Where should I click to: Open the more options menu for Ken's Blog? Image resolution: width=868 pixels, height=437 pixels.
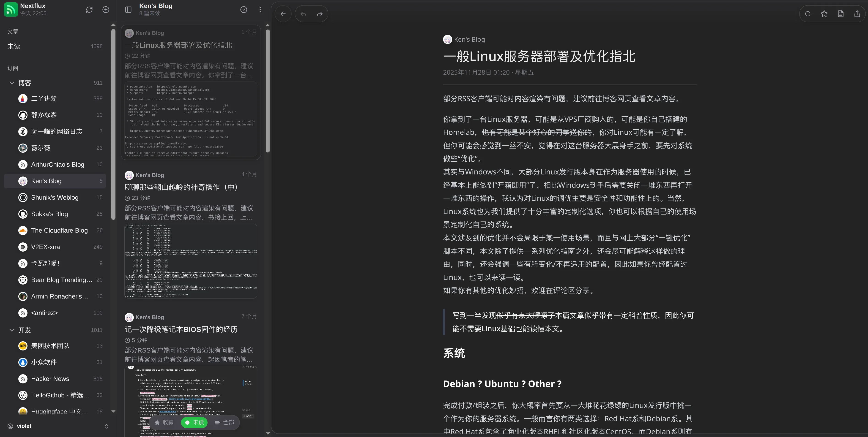(260, 9)
